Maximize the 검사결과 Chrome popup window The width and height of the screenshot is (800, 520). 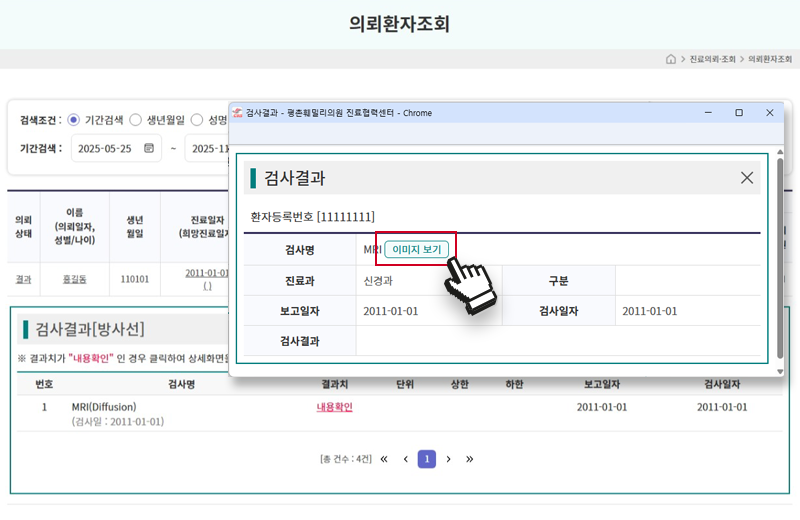738,113
